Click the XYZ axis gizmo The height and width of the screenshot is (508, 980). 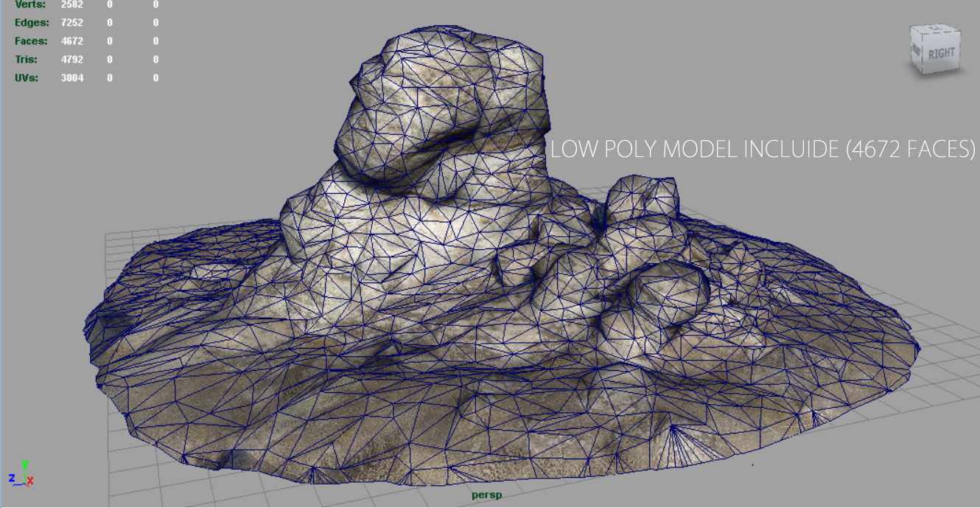pyautogui.click(x=21, y=473)
